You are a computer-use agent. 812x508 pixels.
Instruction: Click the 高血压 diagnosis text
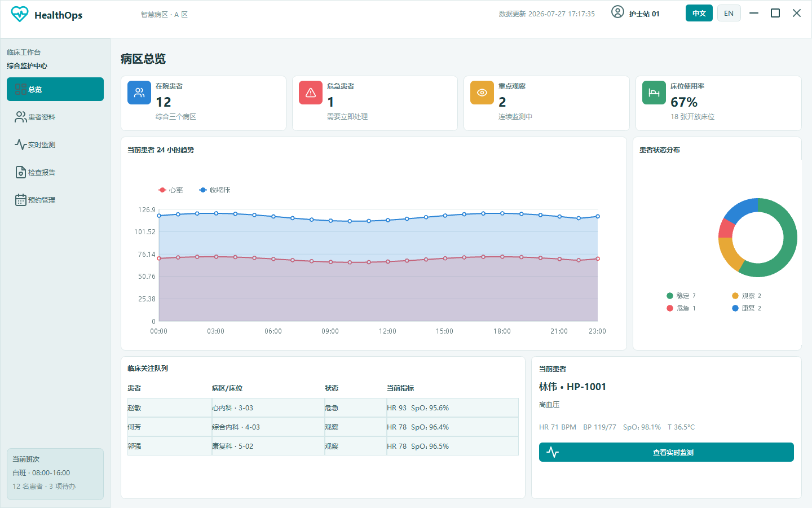pyautogui.click(x=549, y=405)
